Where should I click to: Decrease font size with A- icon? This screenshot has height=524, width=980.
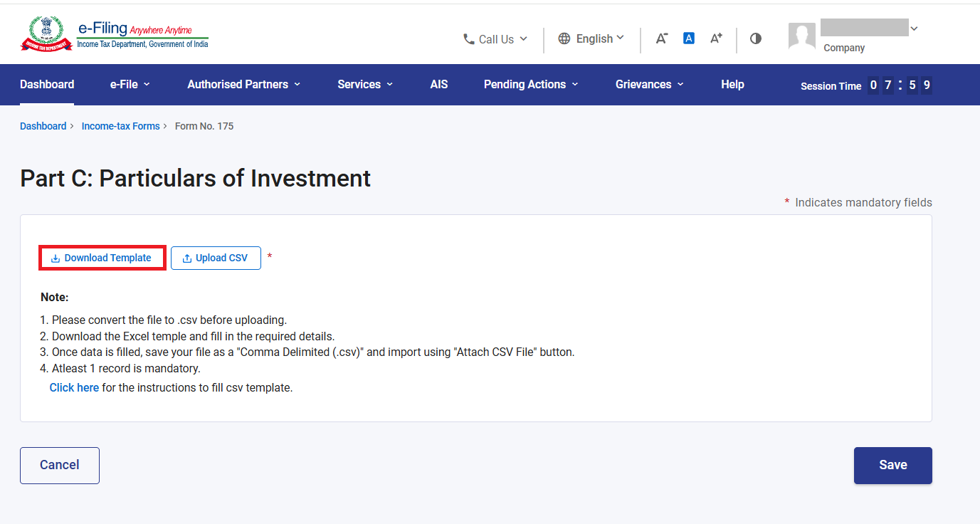click(x=661, y=38)
